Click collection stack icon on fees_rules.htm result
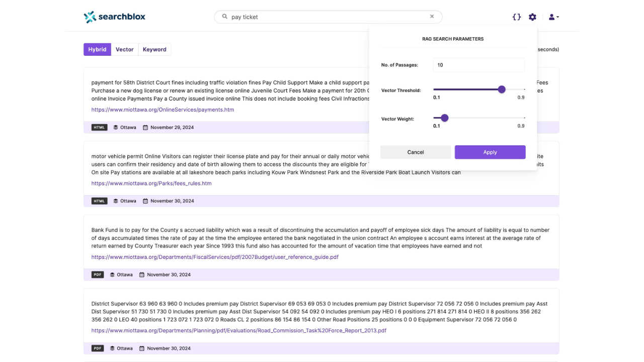Screen dimensions: 644x362 point(116,201)
